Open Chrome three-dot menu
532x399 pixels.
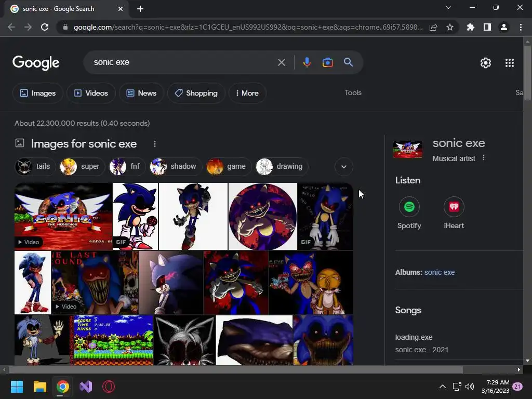521,27
